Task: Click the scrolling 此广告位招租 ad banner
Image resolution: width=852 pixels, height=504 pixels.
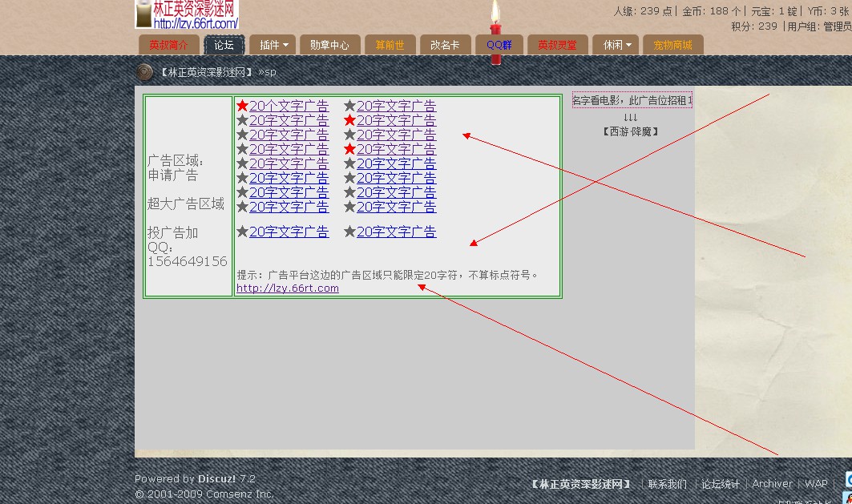Action: [632, 100]
